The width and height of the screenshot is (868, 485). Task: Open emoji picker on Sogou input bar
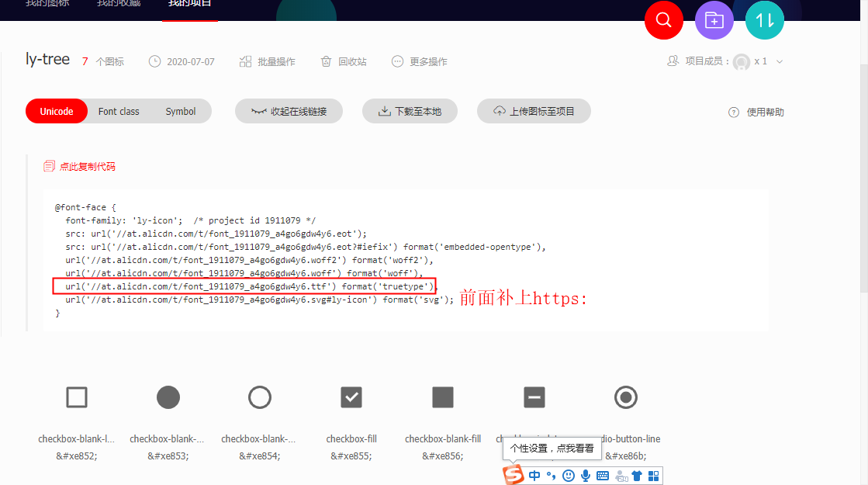tap(567, 474)
